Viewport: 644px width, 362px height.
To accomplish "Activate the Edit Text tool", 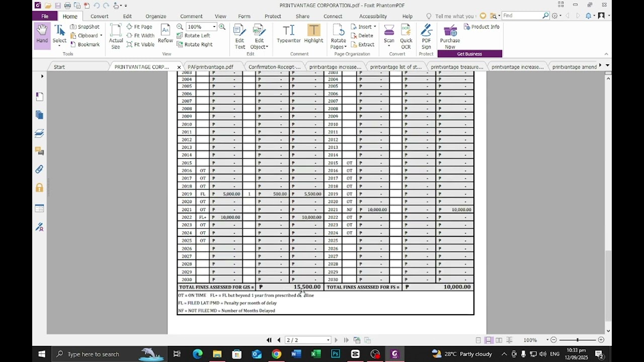I will coord(240,36).
